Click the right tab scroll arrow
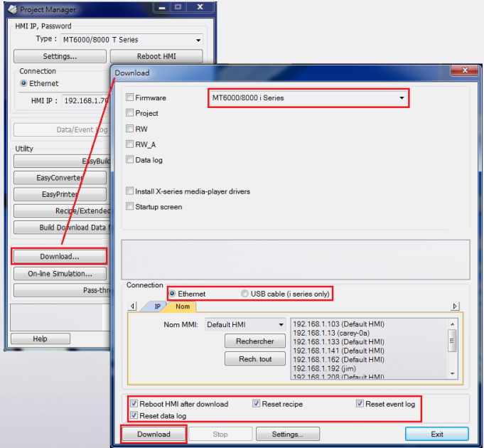This screenshot has height=448, width=484. [455, 306]
